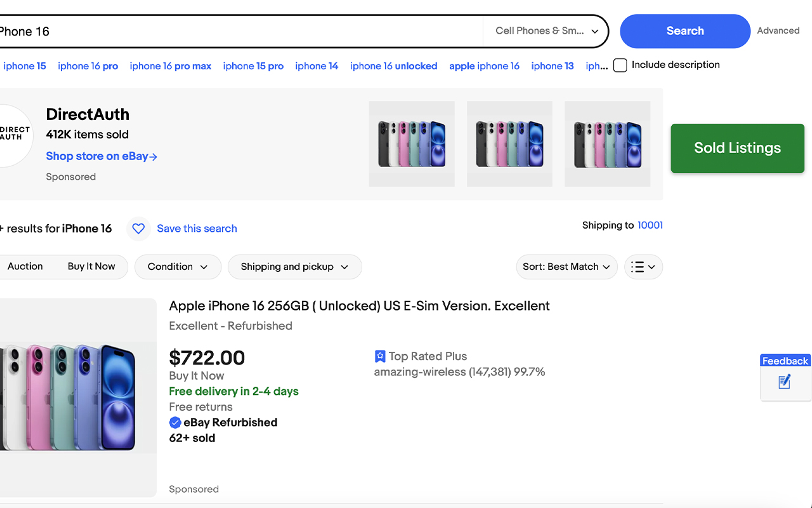Click the Free delivery in 2-4 days text
Image resolution: width=812 pixels, height=508 pixels.
pyautogui.click(x=233, y=391)
